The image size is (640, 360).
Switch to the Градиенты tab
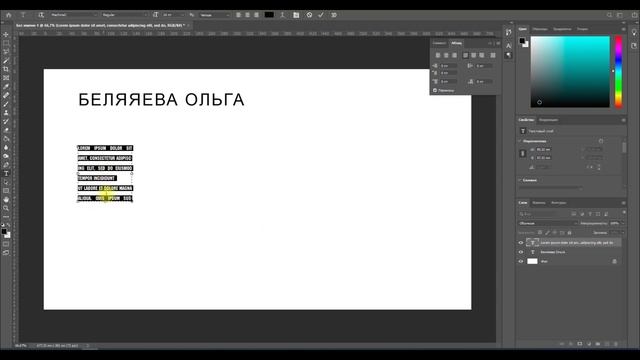tap(562, 29)
